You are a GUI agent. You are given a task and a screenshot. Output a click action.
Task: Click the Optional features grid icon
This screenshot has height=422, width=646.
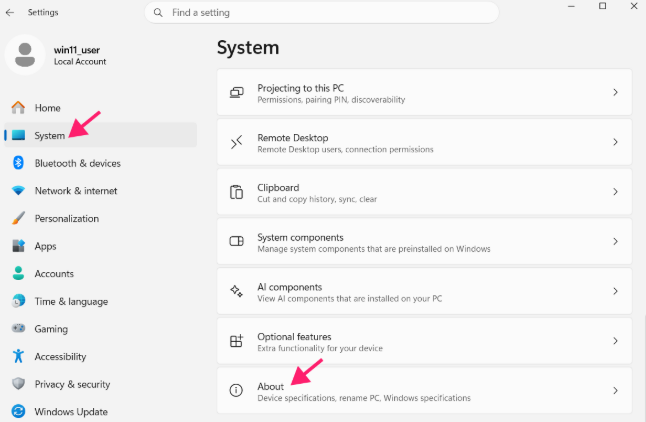(x=236, y=341)
